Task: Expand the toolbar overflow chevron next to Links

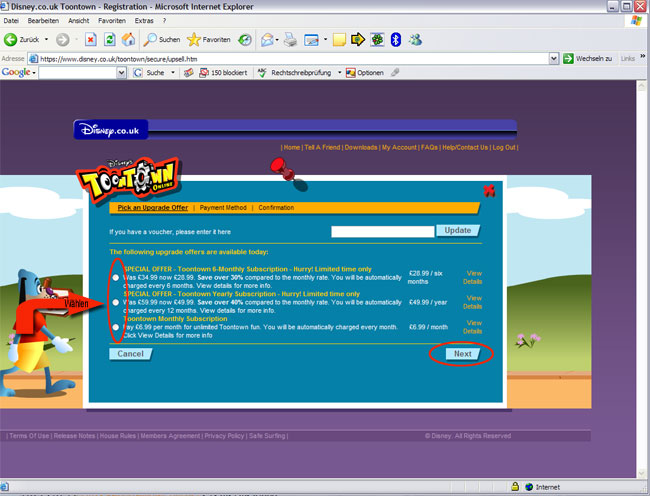Action: [x=643, y=56]
